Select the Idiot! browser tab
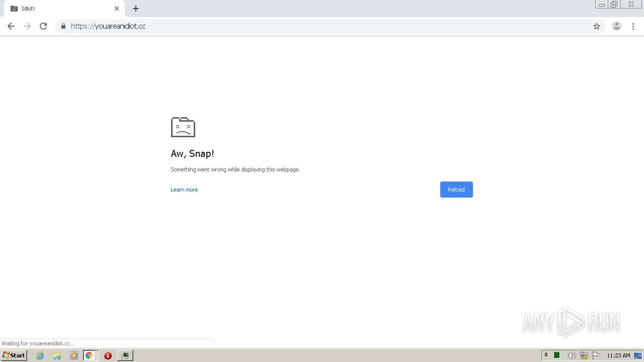The height and width of the screenshot is (362, 644). (64, 9)
